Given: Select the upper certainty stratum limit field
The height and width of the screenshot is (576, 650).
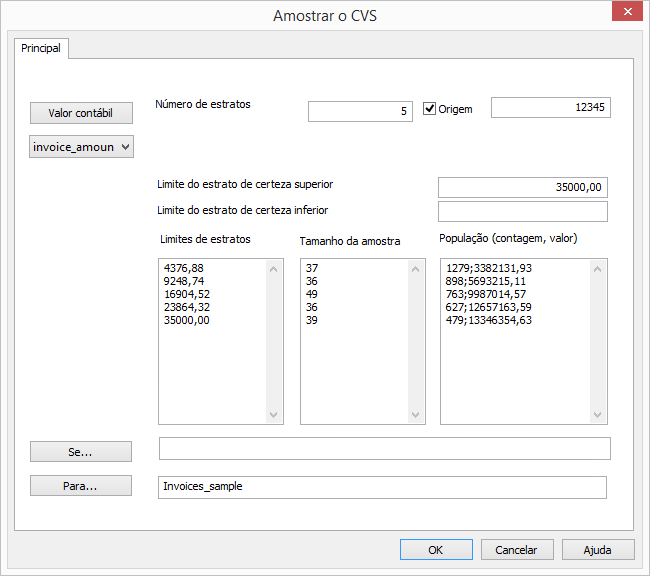Looking at the screenshot, I should tap(522, 187).
